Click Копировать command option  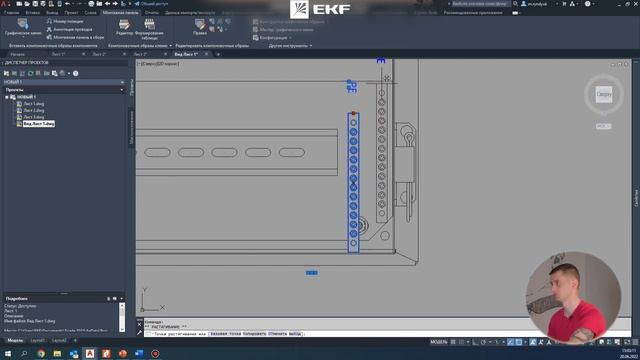pyautogui.click(x=254, y=333)
